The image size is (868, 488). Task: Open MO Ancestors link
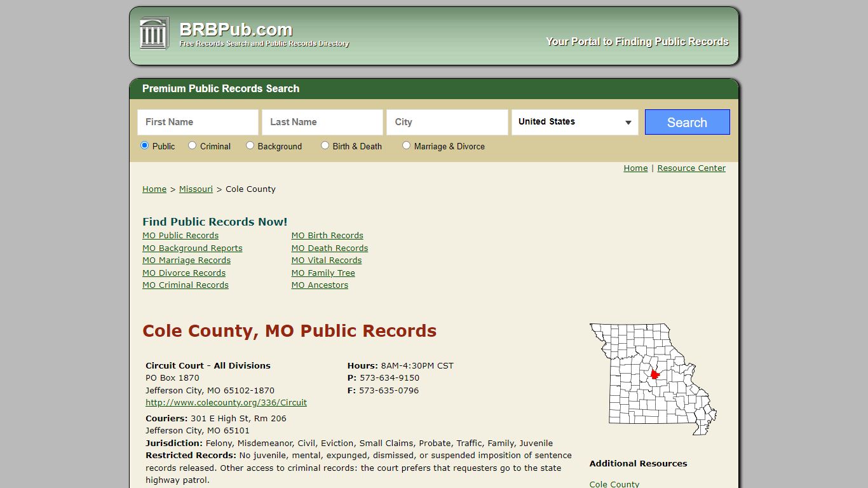[320, 285]
